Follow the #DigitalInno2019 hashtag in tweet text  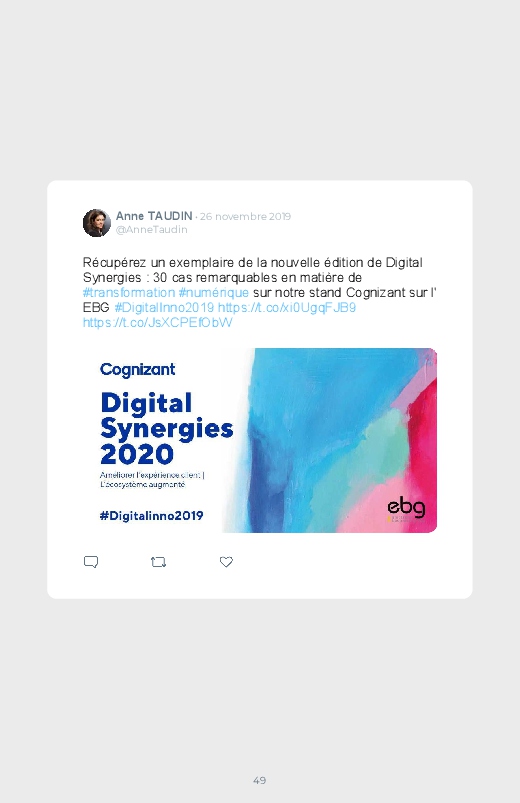(164, 307)
